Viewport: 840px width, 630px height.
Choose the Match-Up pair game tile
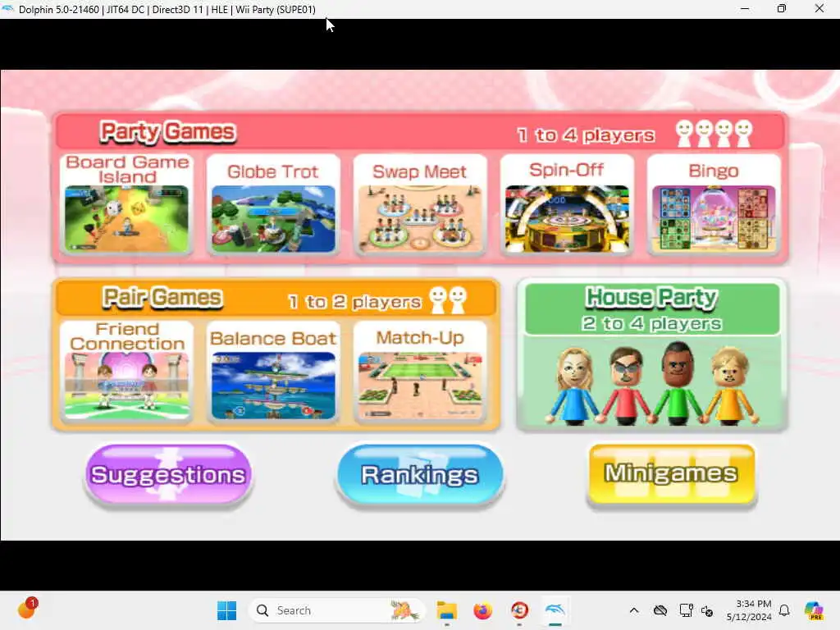tap(420, 372)
